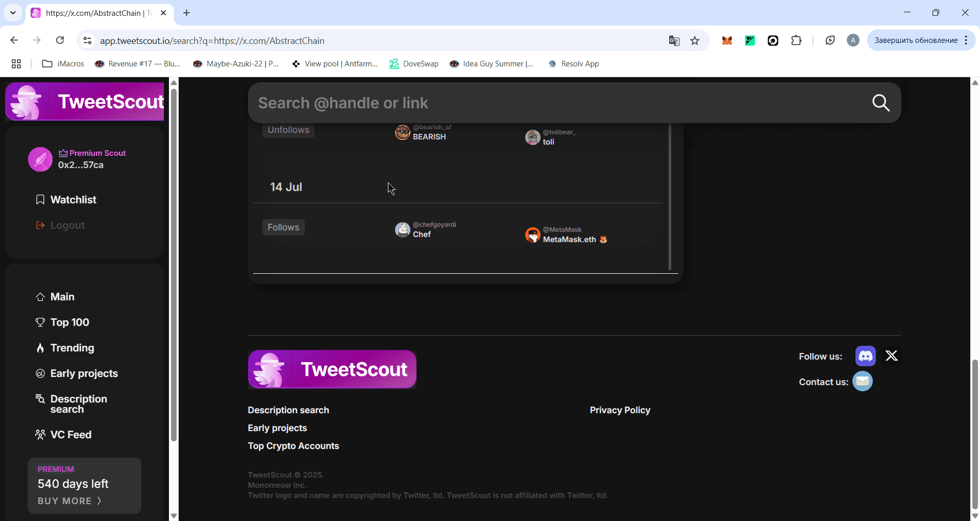The image size is (980, 521).
Task: Click the browser forward arrow
Action: [37, 40]
